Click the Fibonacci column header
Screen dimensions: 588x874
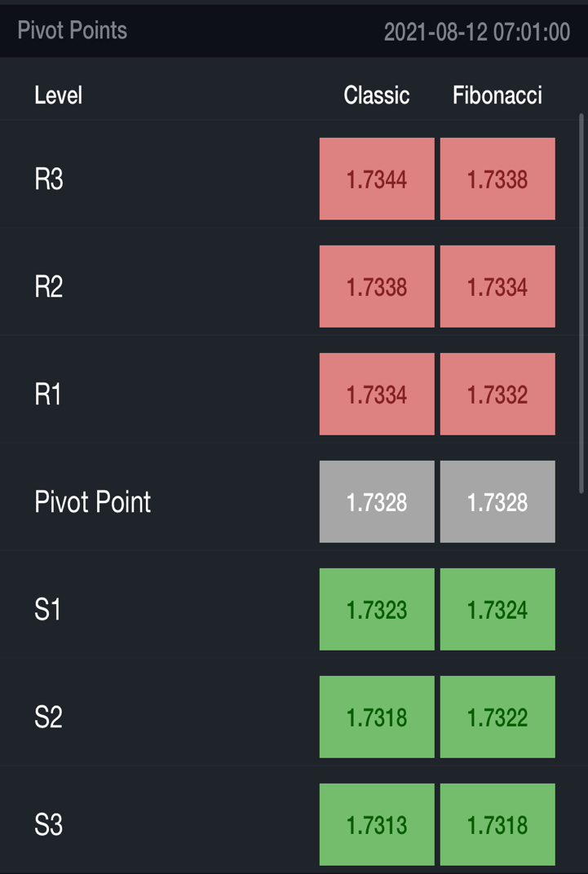(497, 95)
